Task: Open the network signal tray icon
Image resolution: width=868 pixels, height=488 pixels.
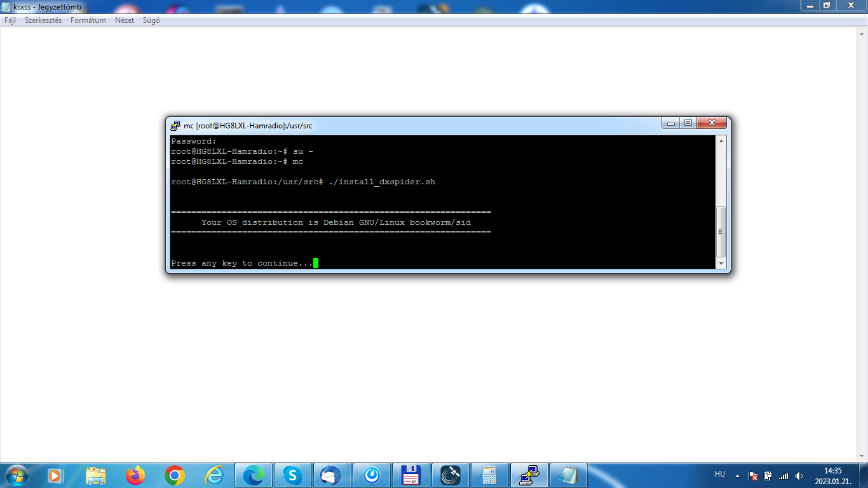Action: pyautogui.click(x=783, y=475)
